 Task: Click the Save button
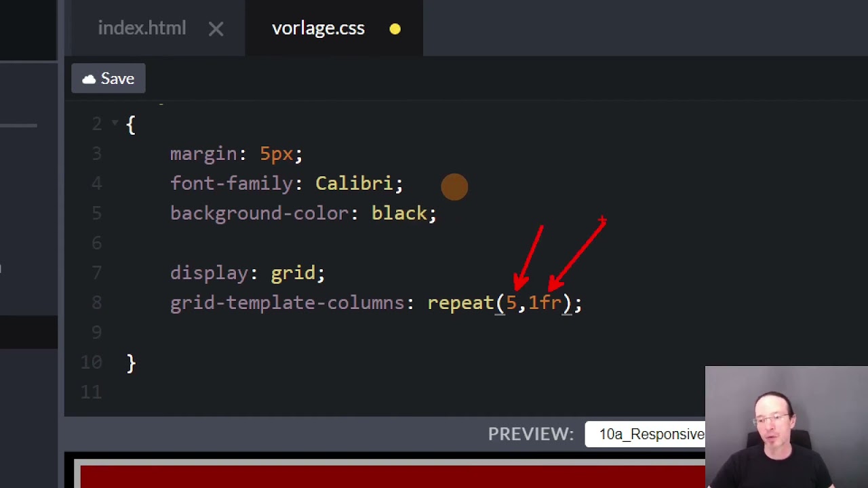point(108,79)
